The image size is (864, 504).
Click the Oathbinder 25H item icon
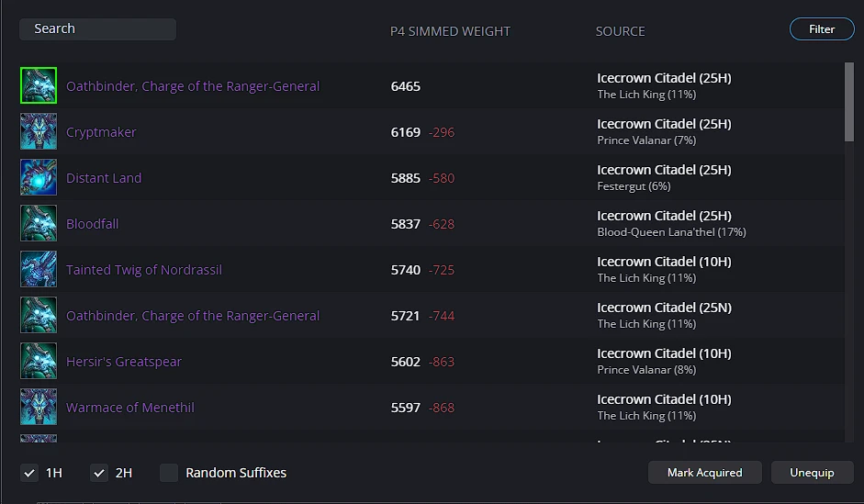[39, 86]
